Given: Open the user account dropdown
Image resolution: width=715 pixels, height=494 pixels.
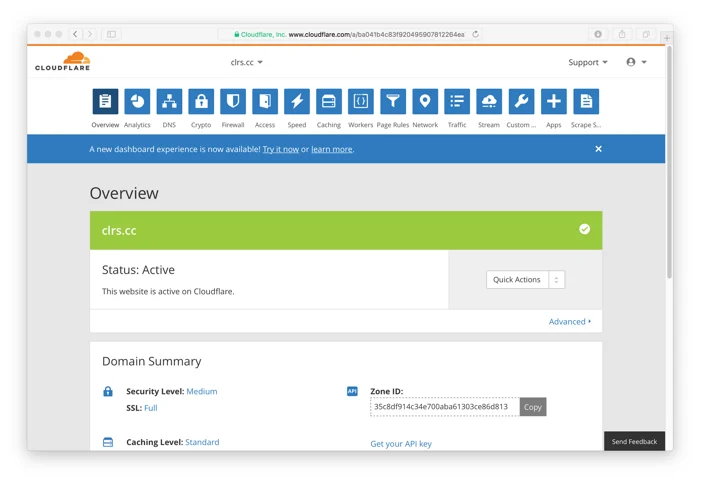Looking at the screenshot, I should pos(637,62).
